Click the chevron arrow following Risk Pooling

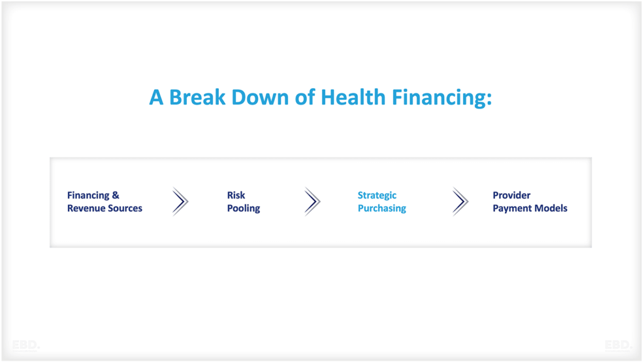click(x=312, y=202)
